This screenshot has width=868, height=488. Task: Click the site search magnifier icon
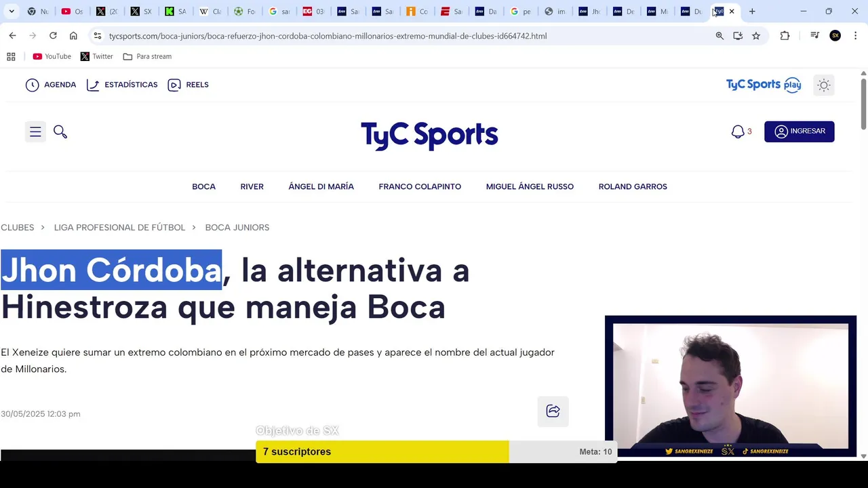(x=60, y=131)
